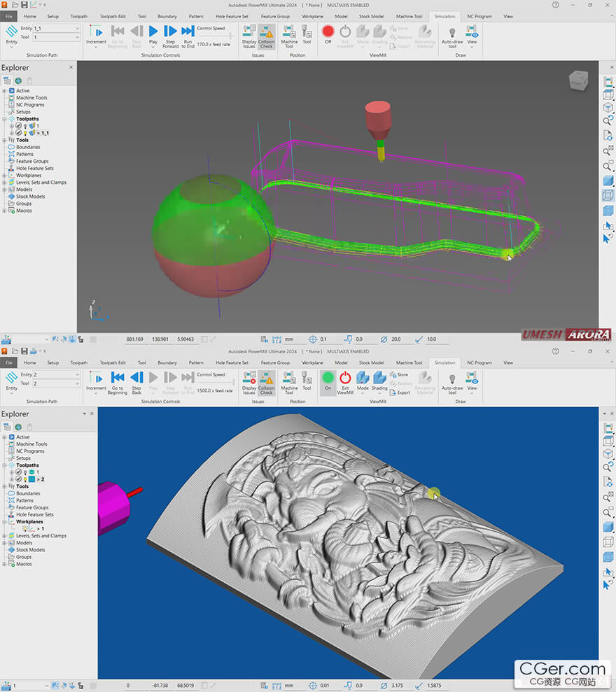Click the tolerance target icon in the lower status bar
Viewport: 616px width, 692px height.
(313, 686)
